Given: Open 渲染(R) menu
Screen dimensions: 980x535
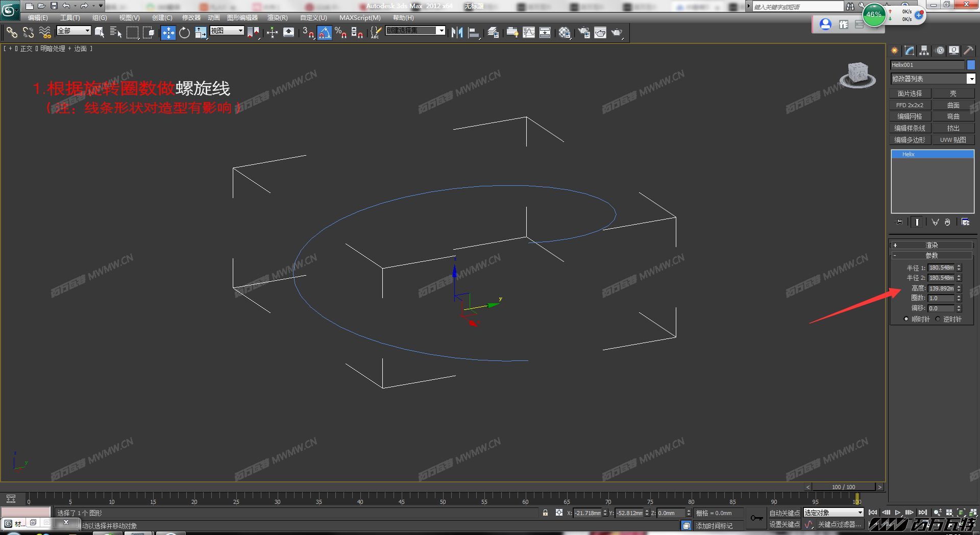Looking at the screenshot, I should [278, 17].
